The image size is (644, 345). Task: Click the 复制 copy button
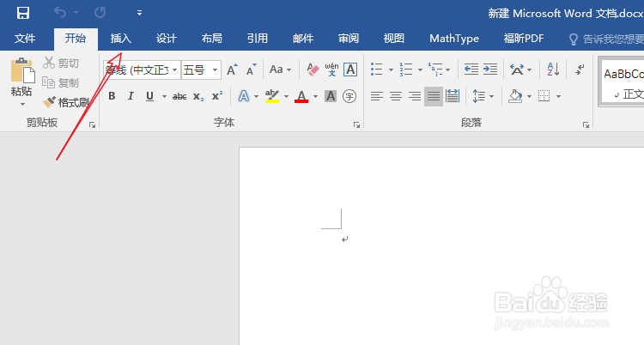pos(61,82)
